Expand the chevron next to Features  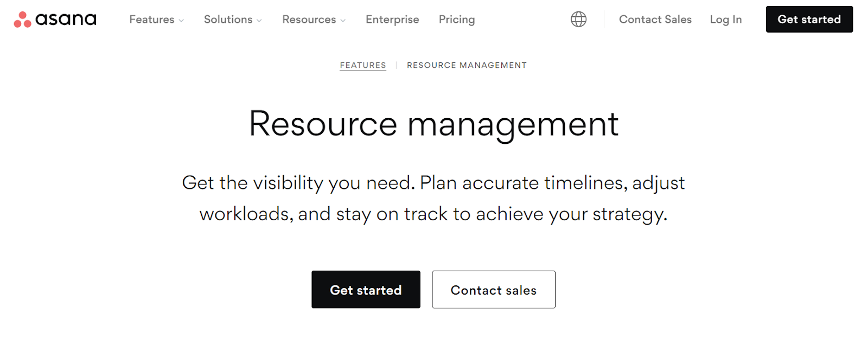point(181,21)
